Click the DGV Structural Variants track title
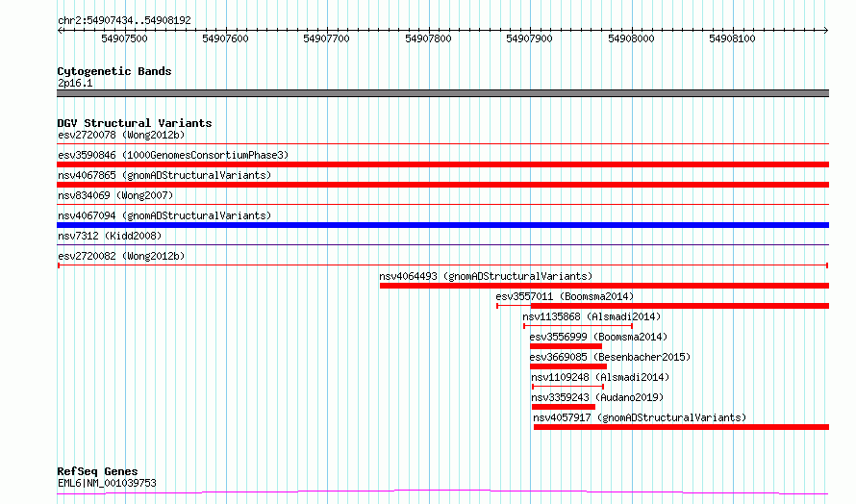 coord(135,123)
